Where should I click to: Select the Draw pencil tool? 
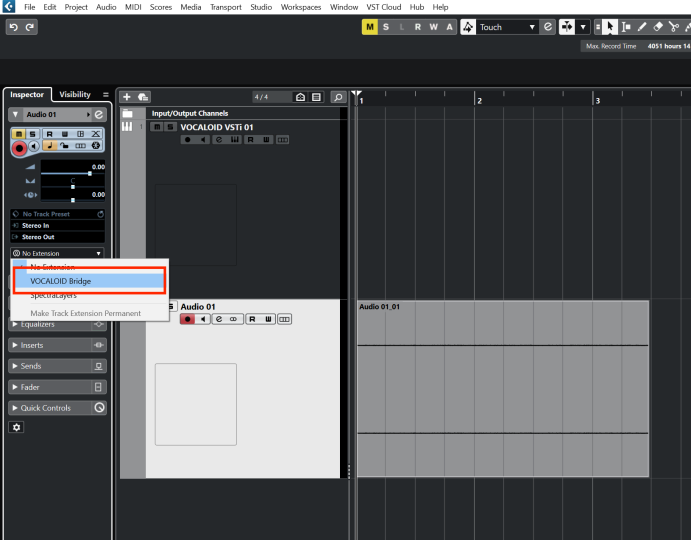point(642,27)
